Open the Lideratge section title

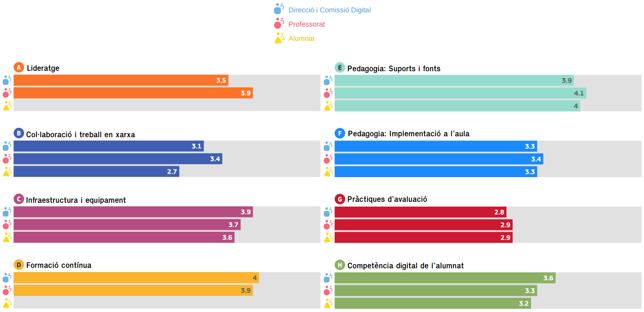click(x=43, y=68)
